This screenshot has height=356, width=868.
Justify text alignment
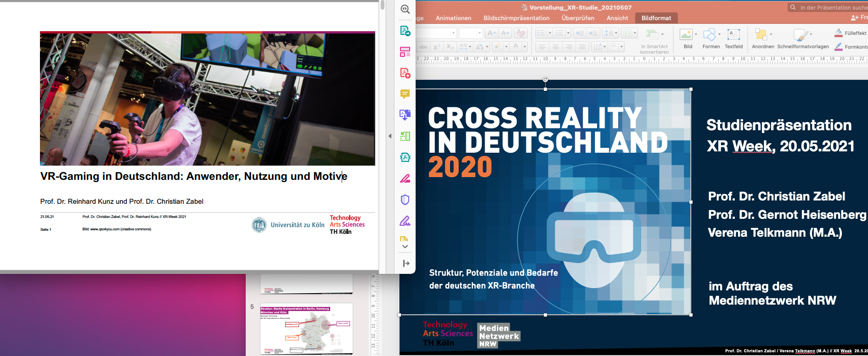click(582, 47)
